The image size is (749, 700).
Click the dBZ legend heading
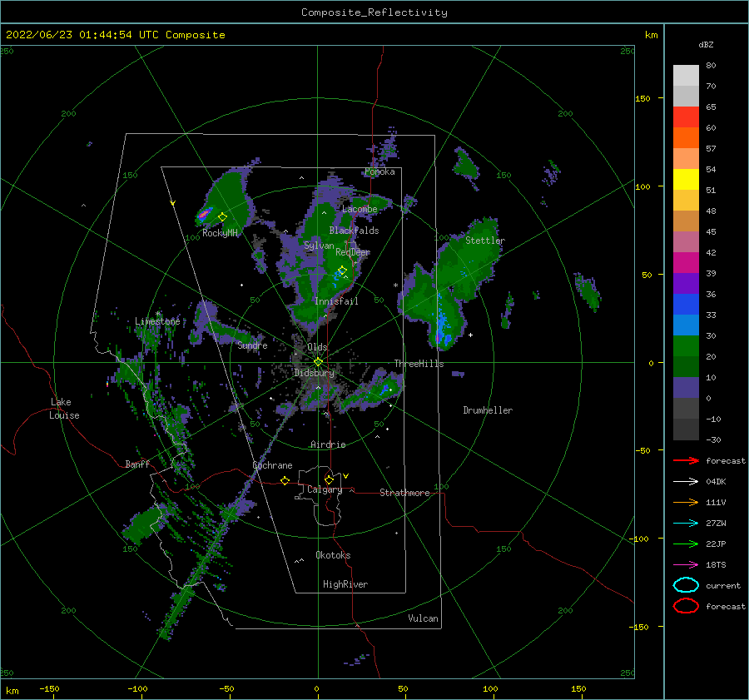click(x=706, y=44)
